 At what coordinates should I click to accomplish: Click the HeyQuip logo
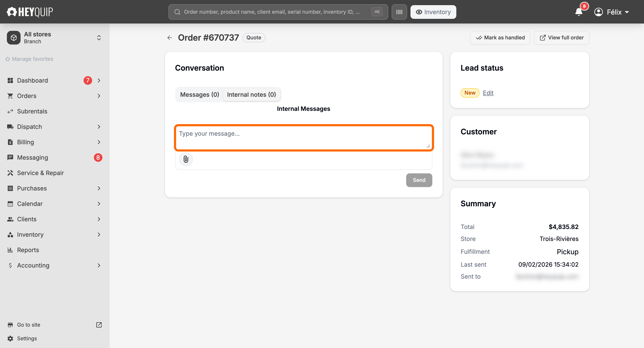[30, 12]
